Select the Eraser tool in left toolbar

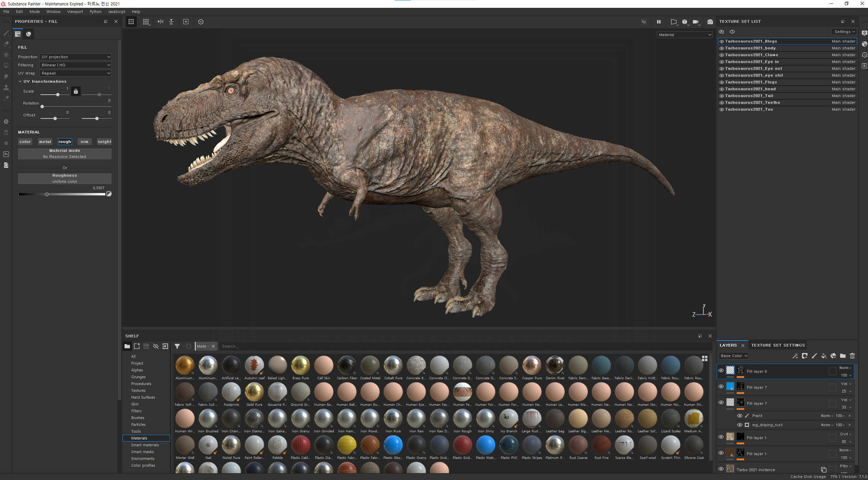pos(6,44)
